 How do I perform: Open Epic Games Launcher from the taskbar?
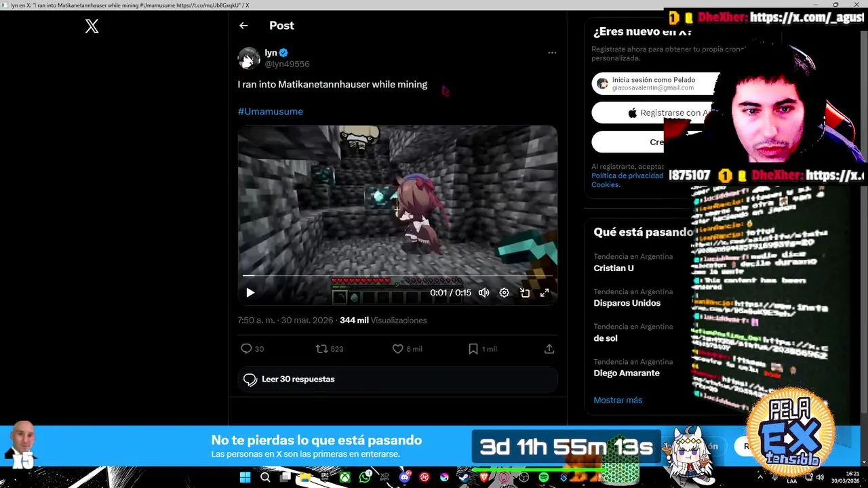325,477
